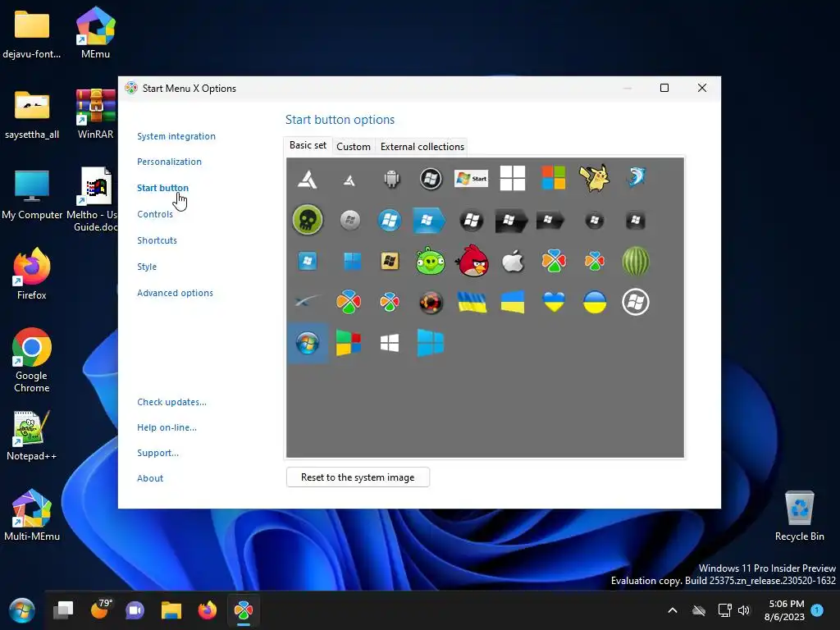Choose the round blue Windows orb
The height and width of the screenshot is (630, 840).
(390, 220)
